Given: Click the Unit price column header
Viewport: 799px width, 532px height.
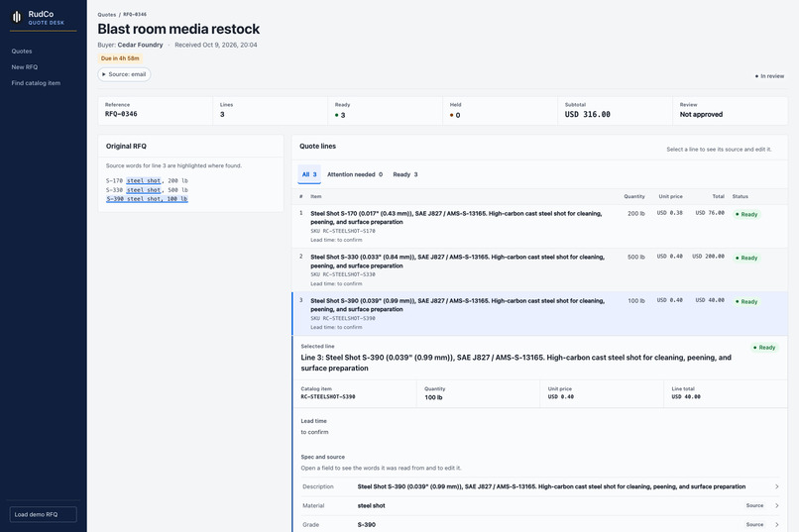Looking at the screenshot, I should pyautogui.click(x=670, y=196).
